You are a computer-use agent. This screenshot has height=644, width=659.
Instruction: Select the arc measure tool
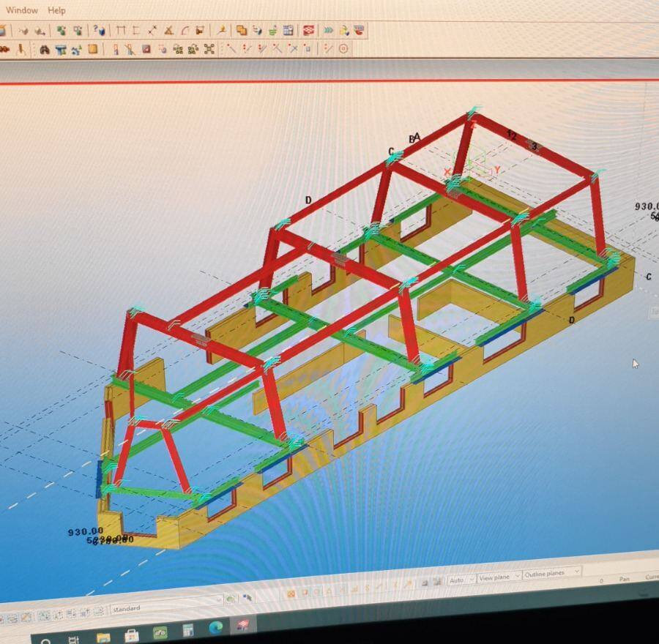pos(185,30)
